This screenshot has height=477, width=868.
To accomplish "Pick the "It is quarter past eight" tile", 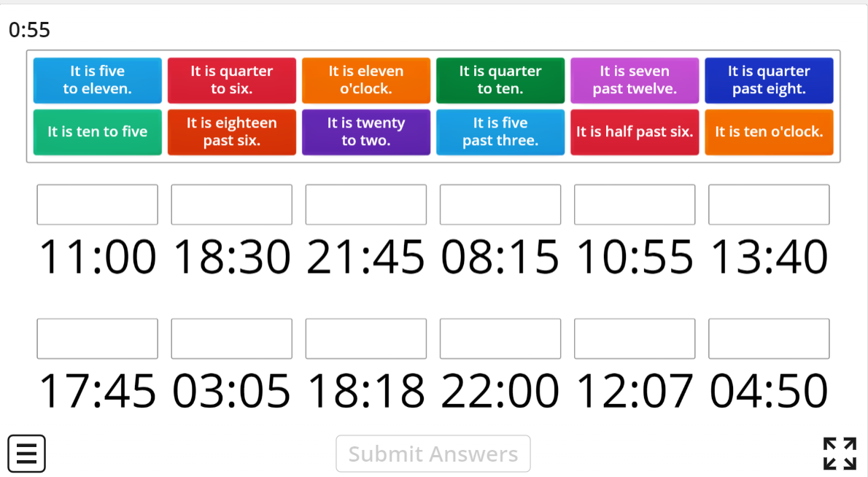I will 769,80.
